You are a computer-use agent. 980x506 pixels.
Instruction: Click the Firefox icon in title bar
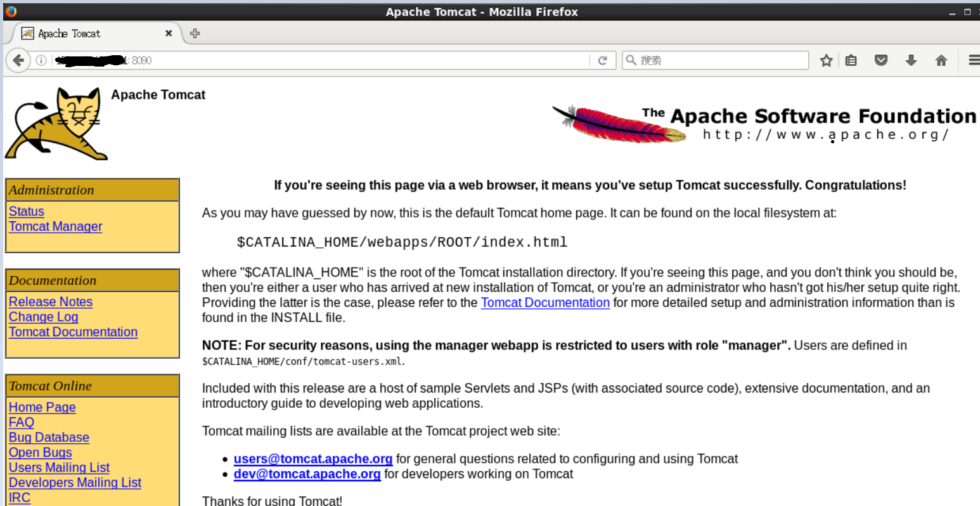click(11, 11)
